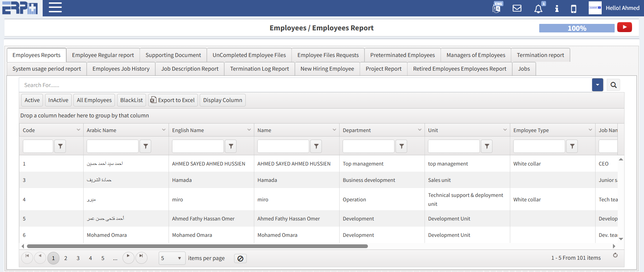Screen dimensions: 644x272
Task: Toggle BlackList employees filter
Action: pos(131,100)
